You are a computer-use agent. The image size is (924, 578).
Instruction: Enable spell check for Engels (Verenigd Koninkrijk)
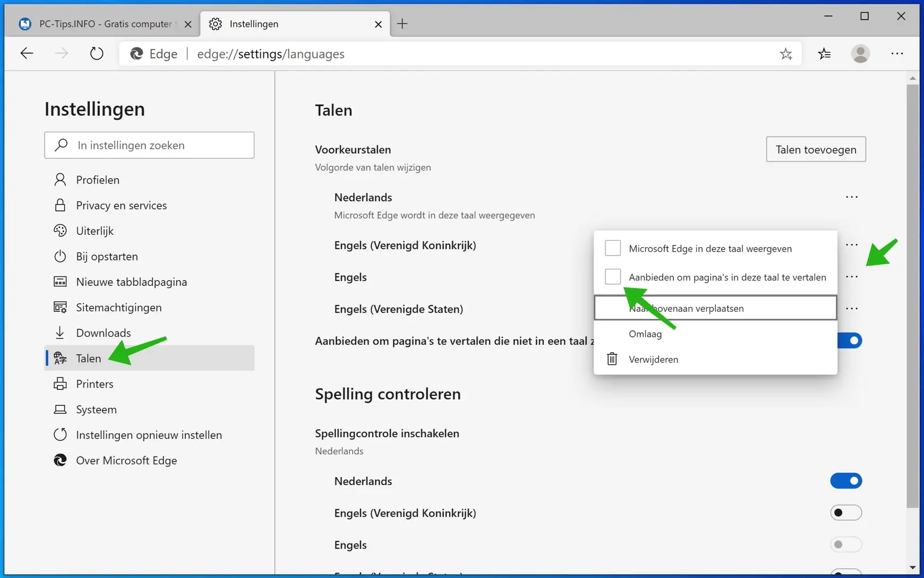pyautogui.click(x=846, y=513)
